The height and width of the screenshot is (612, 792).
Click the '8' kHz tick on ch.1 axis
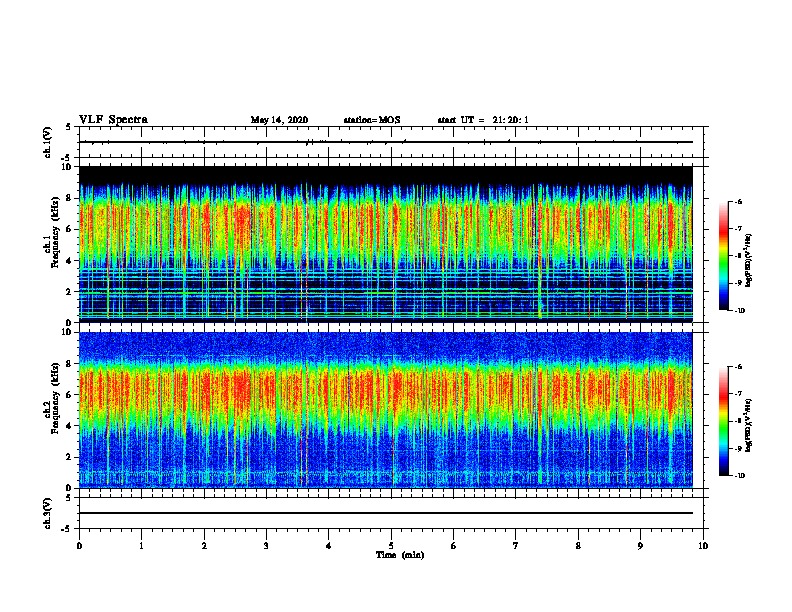tap(69, 198)
